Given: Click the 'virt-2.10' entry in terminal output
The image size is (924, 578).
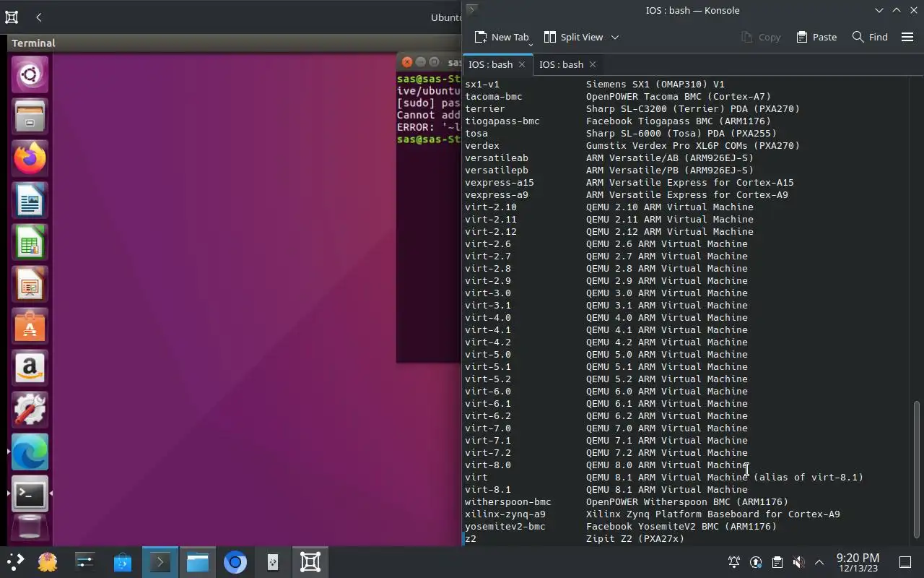Looking at the screenshot, I should click(491, 207).
